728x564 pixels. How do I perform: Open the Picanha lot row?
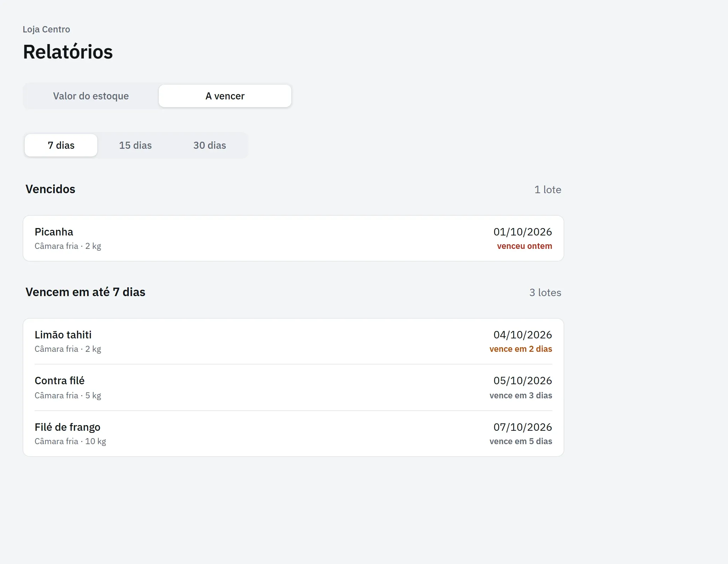click(293, 238)
